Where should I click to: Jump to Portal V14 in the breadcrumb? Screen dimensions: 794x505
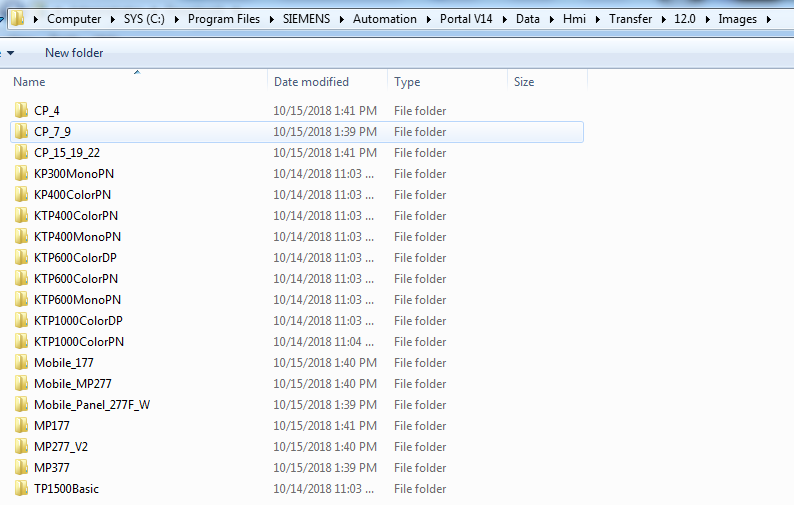[x=466, y=19]
